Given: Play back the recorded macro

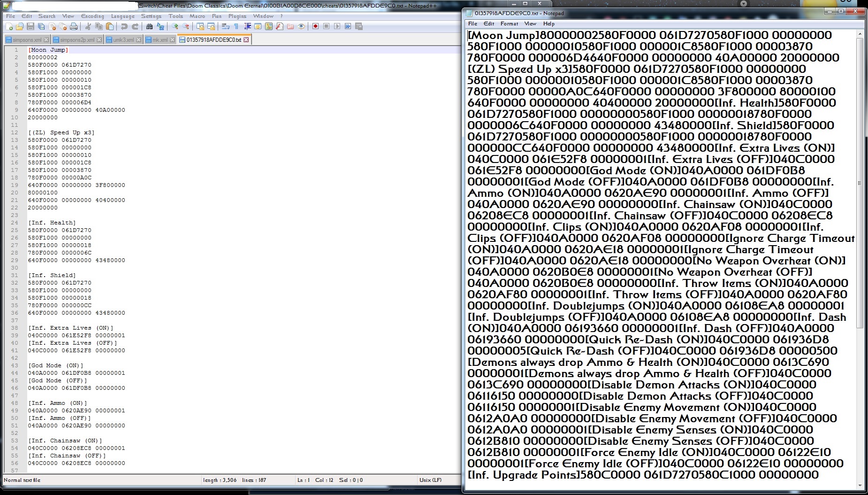Looking at the screenshot, I should pos(337,26).
